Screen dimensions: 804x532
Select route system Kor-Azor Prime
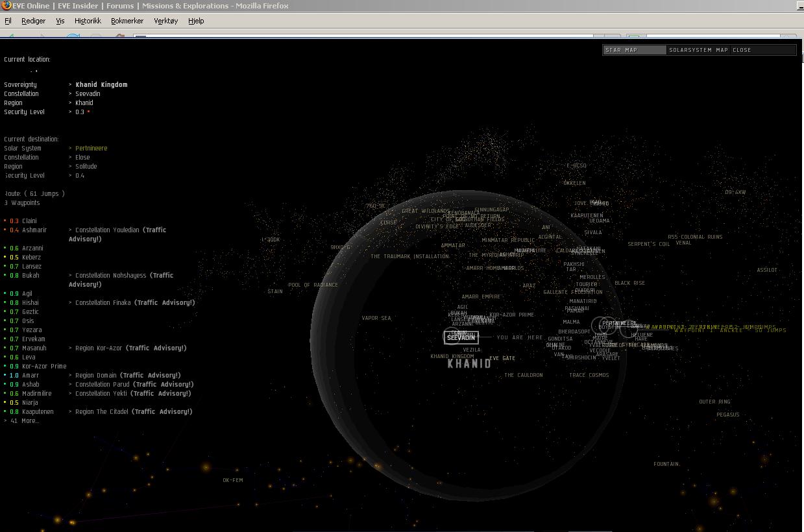[x=44, y=366]
